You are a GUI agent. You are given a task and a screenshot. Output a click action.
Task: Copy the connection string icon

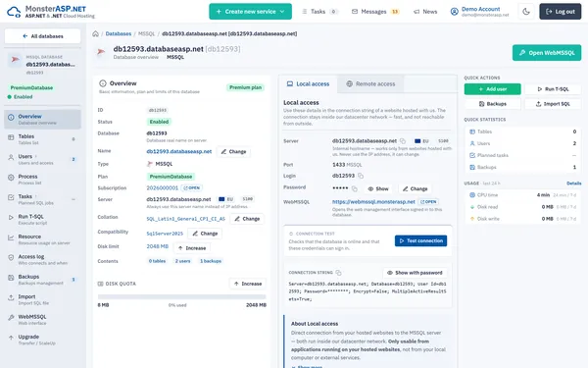338,273
